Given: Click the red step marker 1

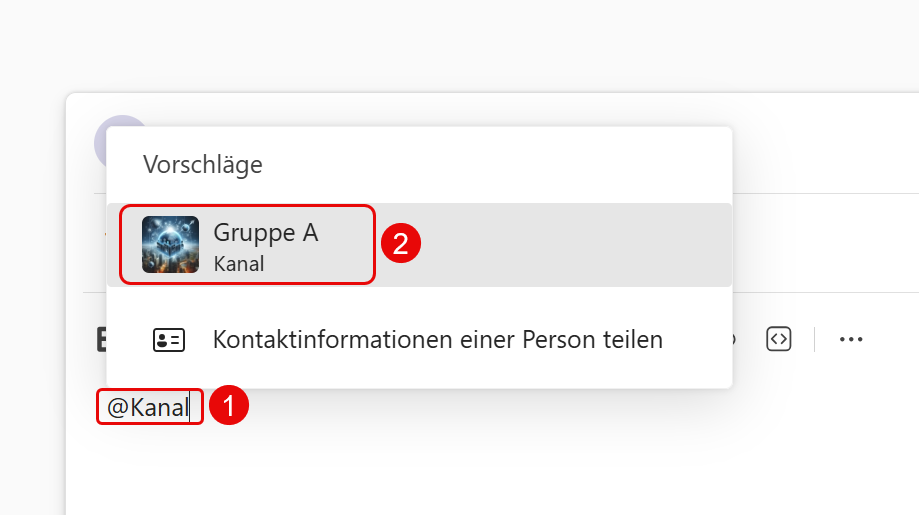Looking at the screenshot, I should pyautogui.click(x=229, y=405).
